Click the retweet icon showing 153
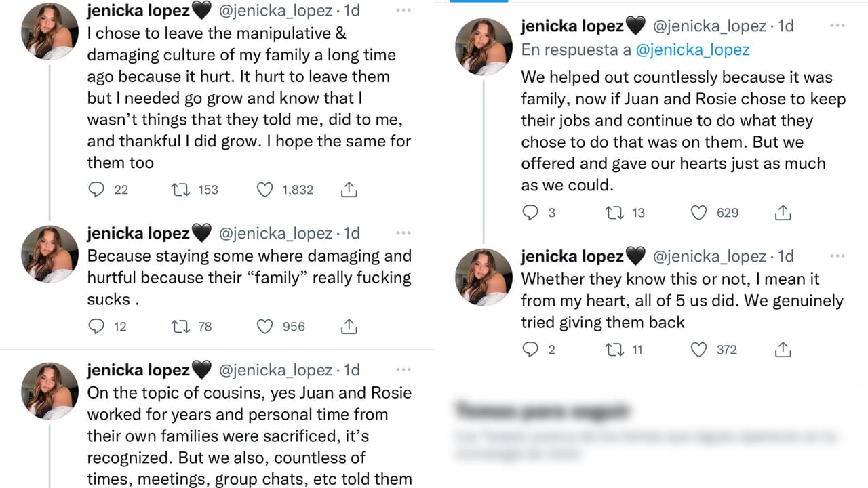Image resolution: width=868 pixels, height=488 pixels. pyautogui.click(x=180, y=190)
